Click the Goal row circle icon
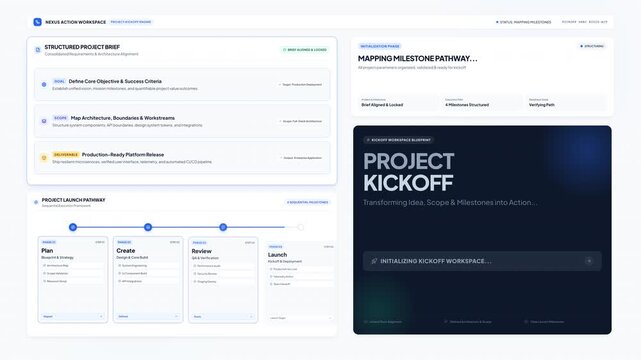The height and width of the screenshot is (360, 641). coord(44,85)
